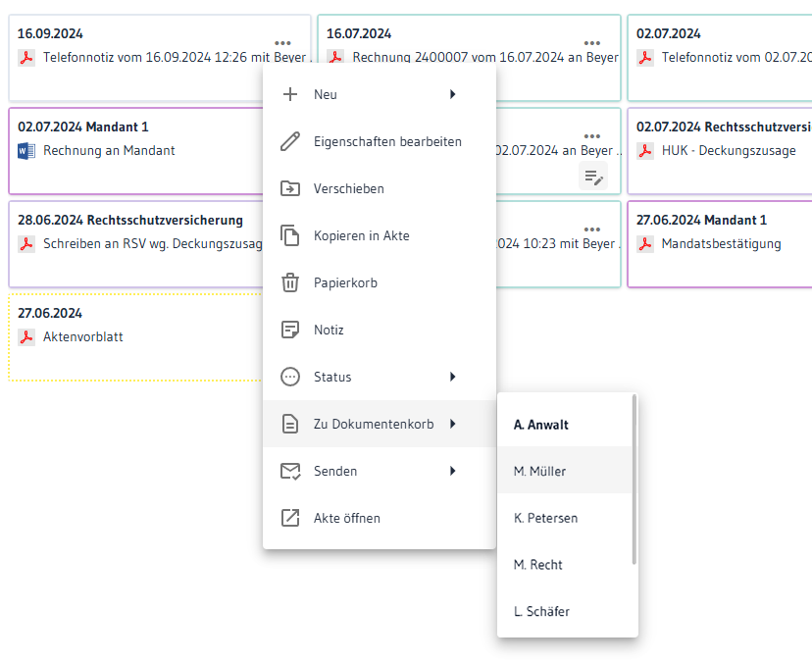Expand the Status submenu arrow
The height and width of the screenshot is (663, 812).
pyautogui.click(x=452, y=377)
